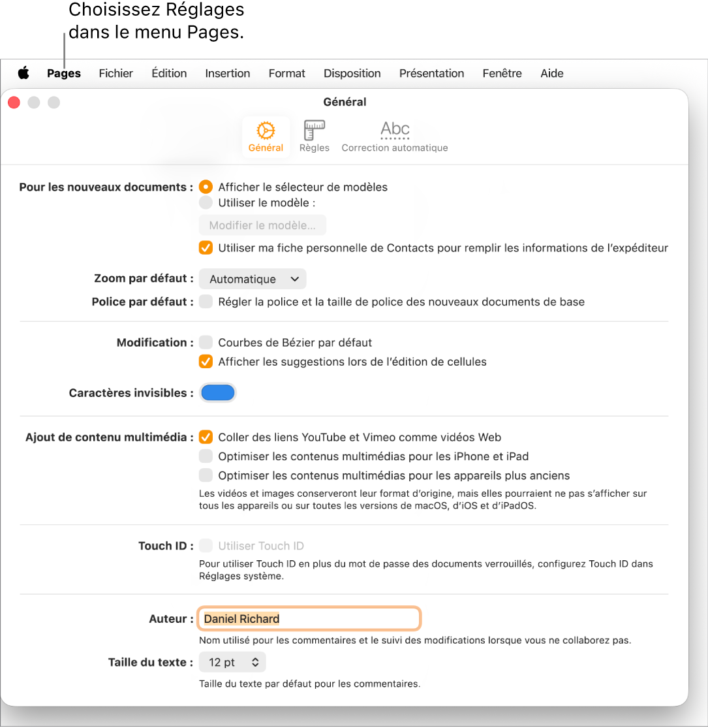708x728 pixels.
Task: Switch to the Règles ruler tab
Action: coord(314,137)
